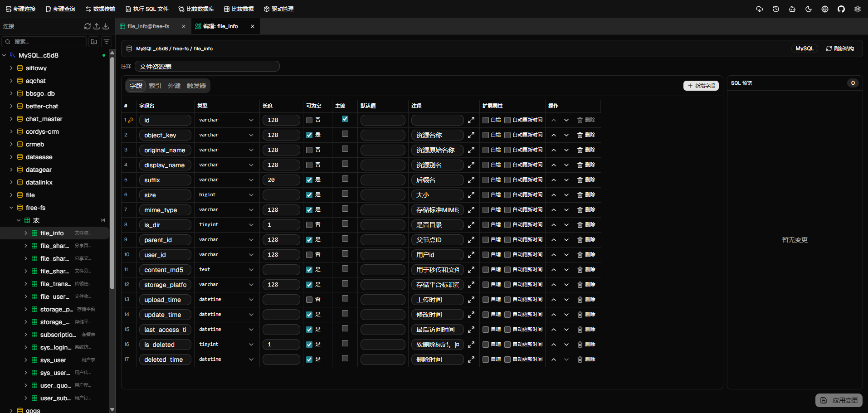Open type dropdown for is_dir field

click(x=226, y=225)
